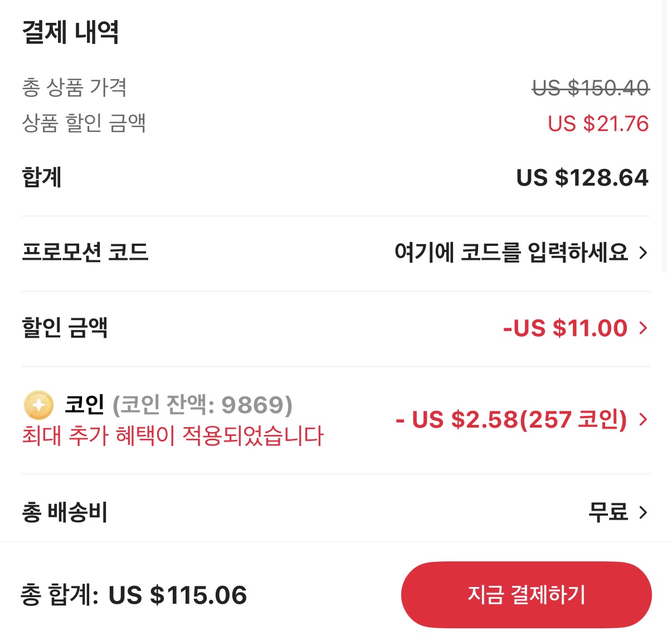The image size is (672, 640).
Task: Tap the US $128.64 subtotal amount
Action: [582, 178]
